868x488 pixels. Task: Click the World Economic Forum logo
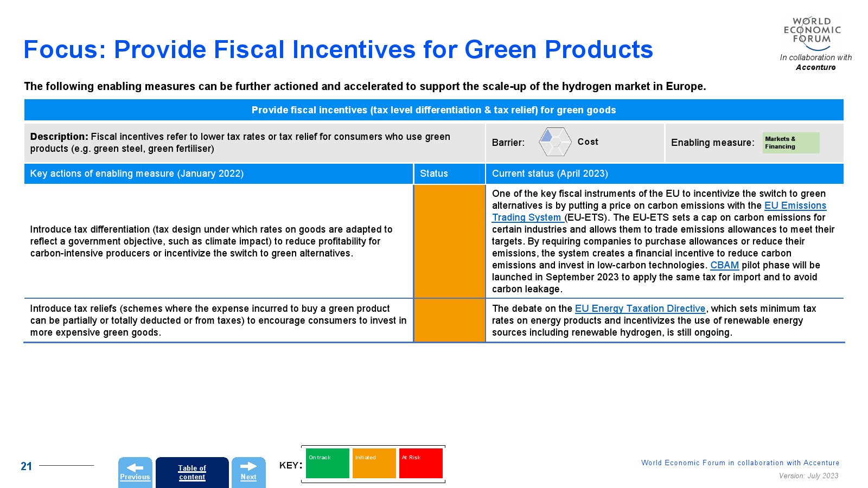(x=812, y=33)
